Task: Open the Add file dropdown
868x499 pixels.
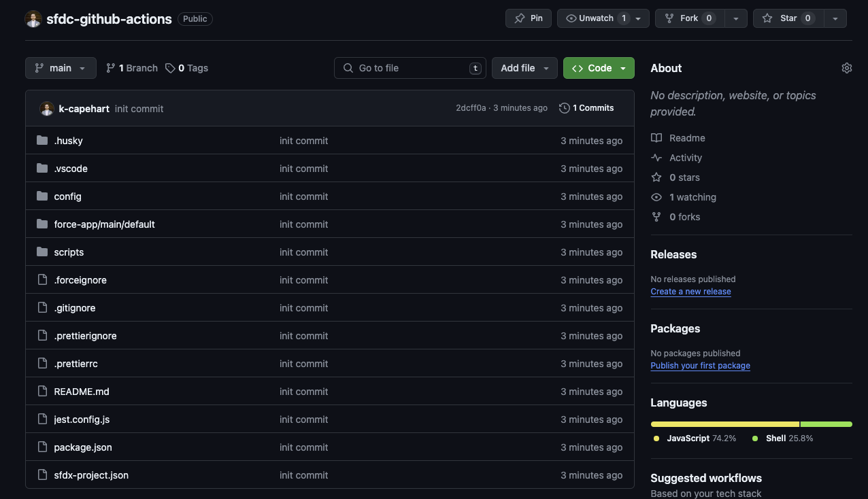Action: pyautogui.click(x=546, y=68)
